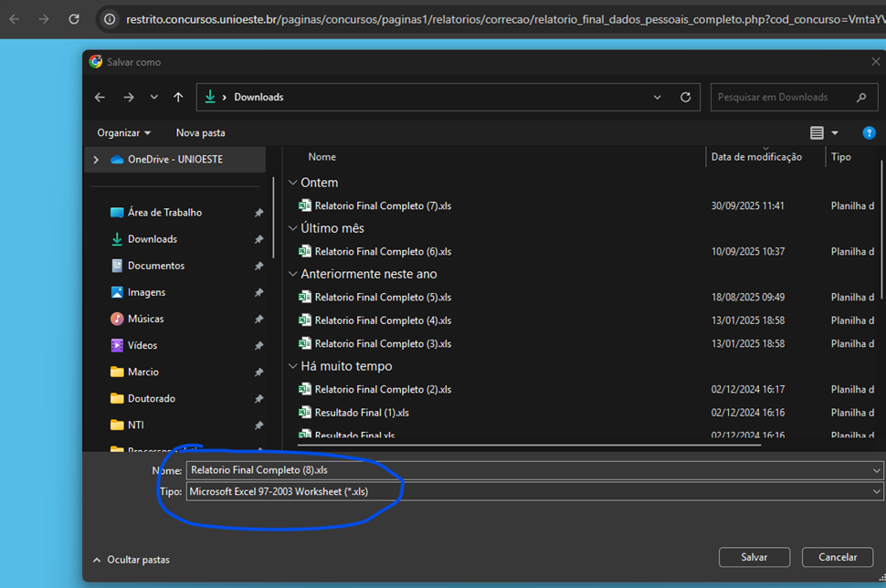Click the Up one level arrow
Screen dimensions: 886x588
coord(178,98)
